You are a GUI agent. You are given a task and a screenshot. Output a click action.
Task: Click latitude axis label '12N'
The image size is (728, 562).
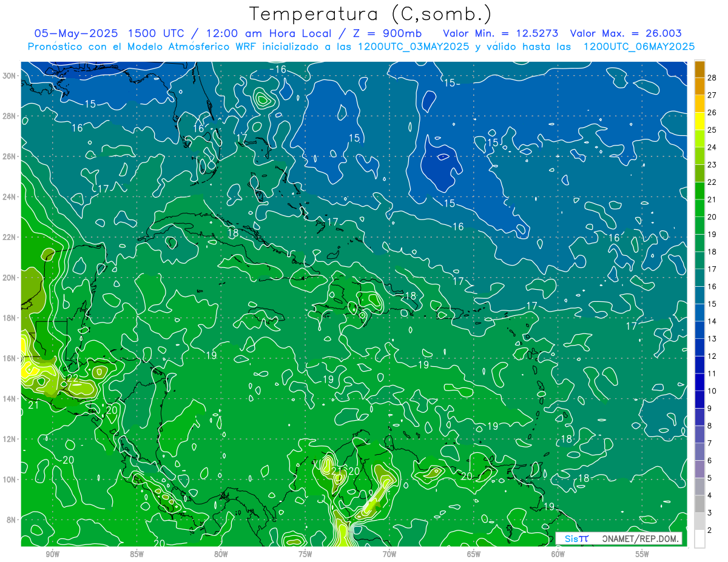10,439
